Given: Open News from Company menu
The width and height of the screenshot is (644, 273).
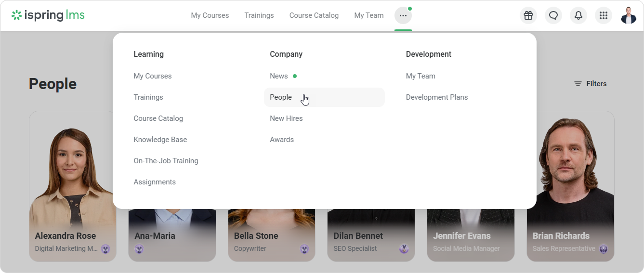Looking at the screenshot, I should pos(279,76).
